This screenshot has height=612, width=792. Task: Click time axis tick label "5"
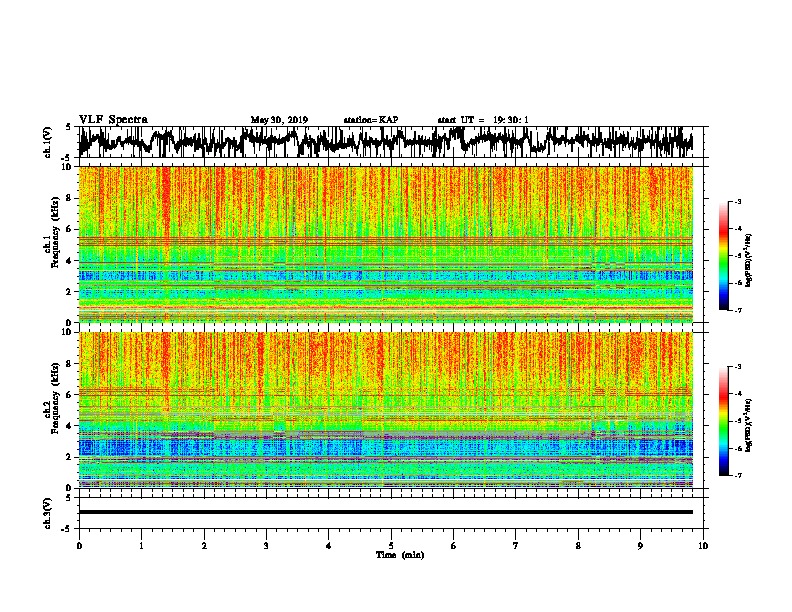[x=391, y=546]
